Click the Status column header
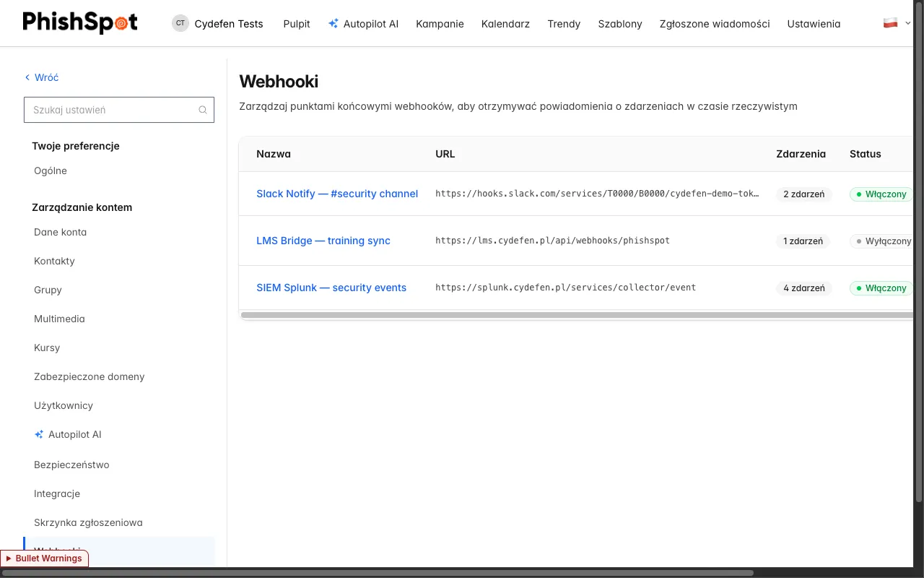 pos(866,154)
